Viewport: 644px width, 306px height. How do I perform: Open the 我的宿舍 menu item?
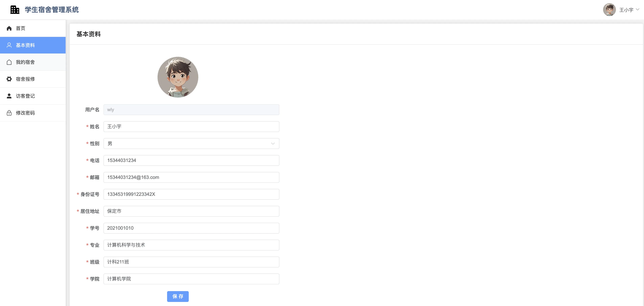[25, 62]
